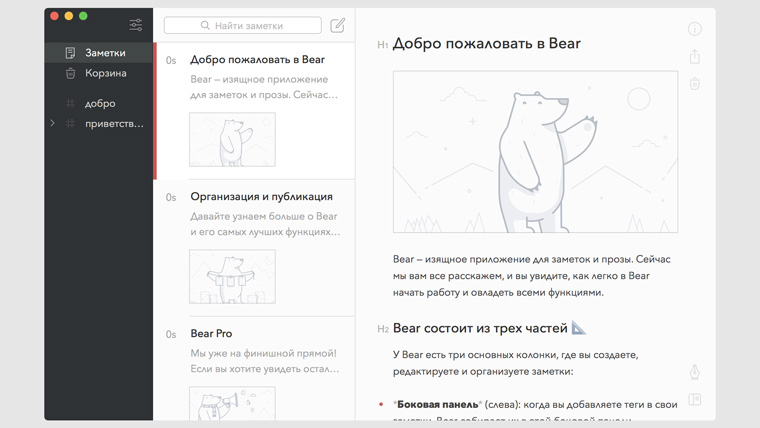
Task: Click the bin icon beside Корзина
Action: tap(70, 73)
